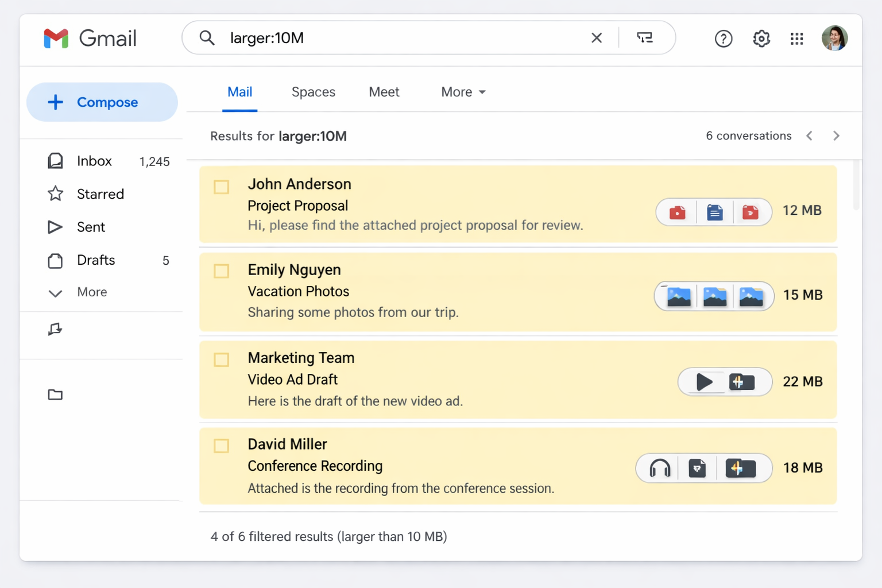This screenshot has height=588, width=882.
Task: Click the search magnifying glass icon
Action: click(206, 38)
